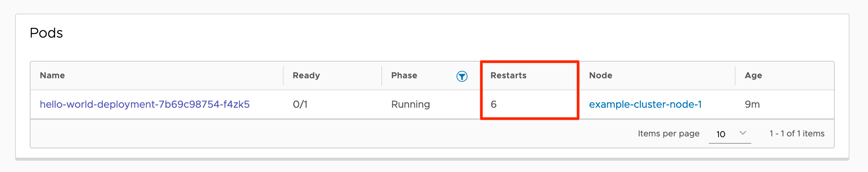The width and height of the screenshot is (868, 172).
Task: Click the Ready column header
Action: click(306, 76)
